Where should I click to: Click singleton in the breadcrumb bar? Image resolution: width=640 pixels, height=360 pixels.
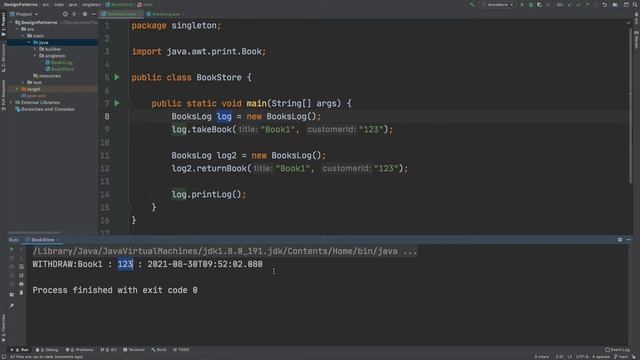[91, 4]
